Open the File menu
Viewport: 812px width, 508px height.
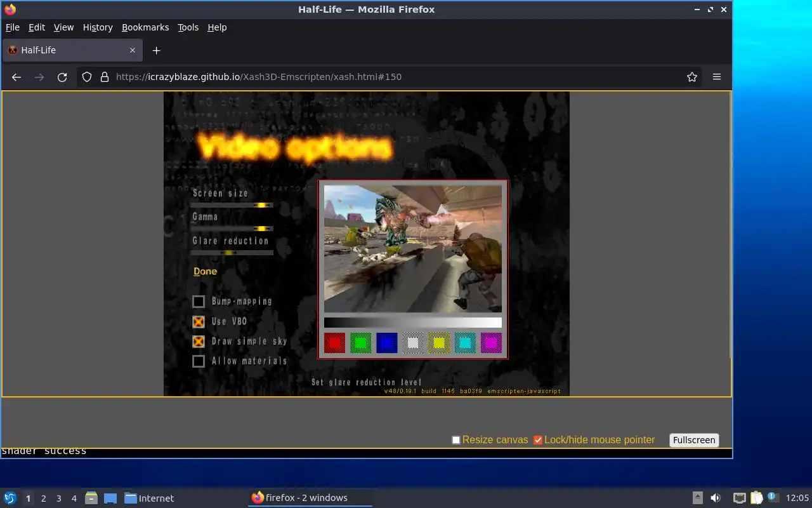click(x=13, y=27)
